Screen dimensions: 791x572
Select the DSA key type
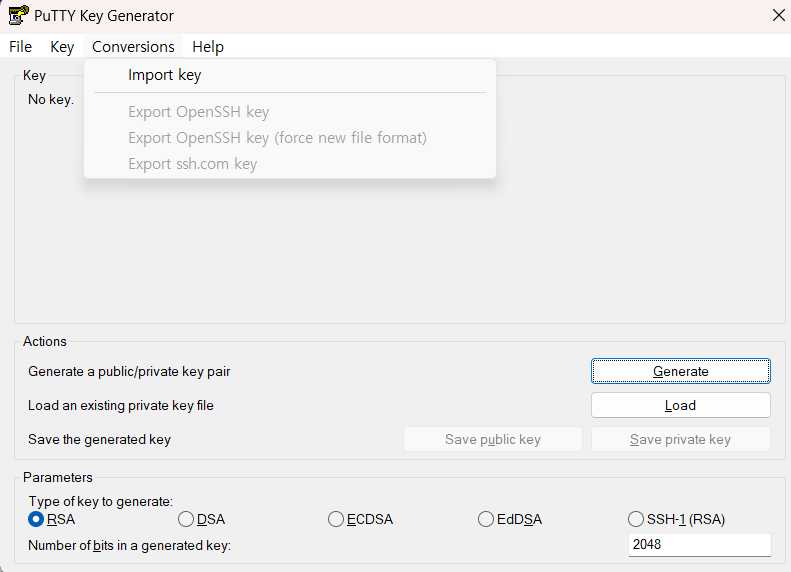pyautogui.click(x=201, y=519)
